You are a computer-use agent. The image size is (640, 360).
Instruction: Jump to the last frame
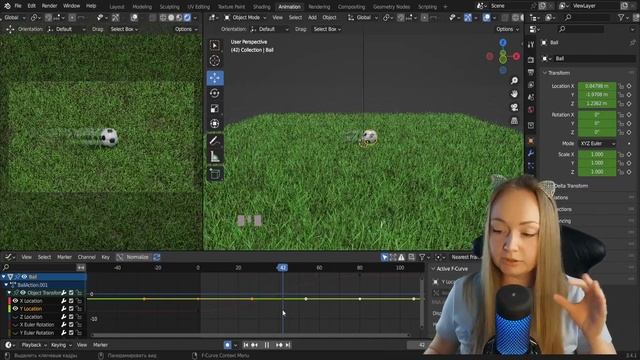pyautogui.click(x=288, y=345)
